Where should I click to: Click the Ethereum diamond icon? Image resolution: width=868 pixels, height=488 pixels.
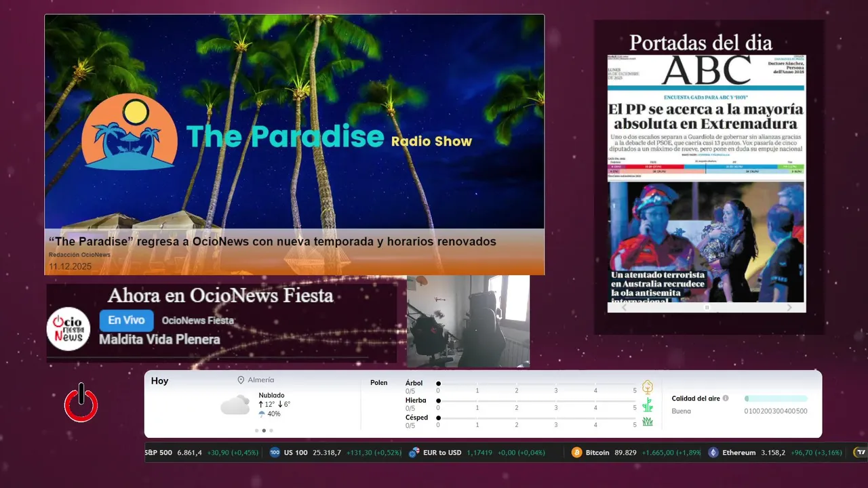point(713,453)
